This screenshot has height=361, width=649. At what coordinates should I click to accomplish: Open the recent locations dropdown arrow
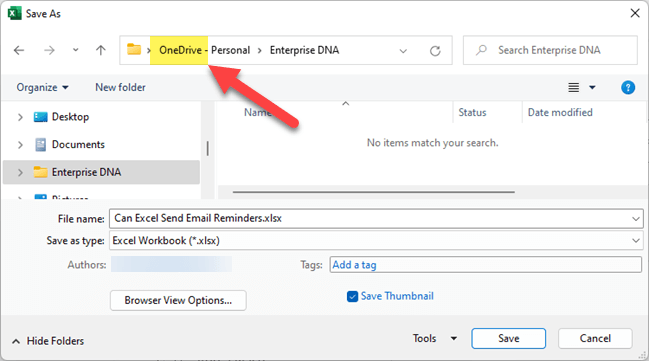click(75, 50)
